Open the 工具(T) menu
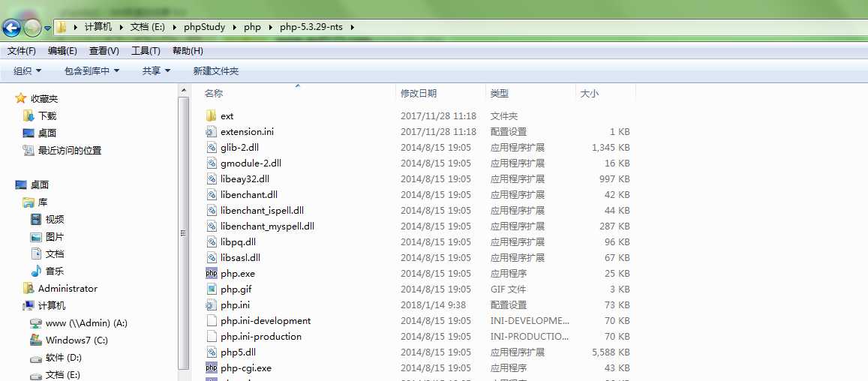The width and height of the screenshot is (868, 381). pos(146,51)
